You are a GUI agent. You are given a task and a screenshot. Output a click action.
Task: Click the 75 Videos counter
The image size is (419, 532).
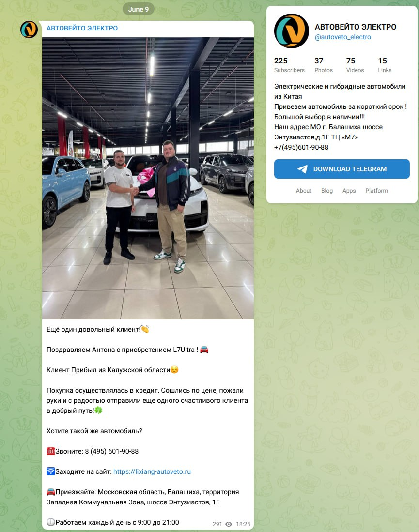coord(355,65)
